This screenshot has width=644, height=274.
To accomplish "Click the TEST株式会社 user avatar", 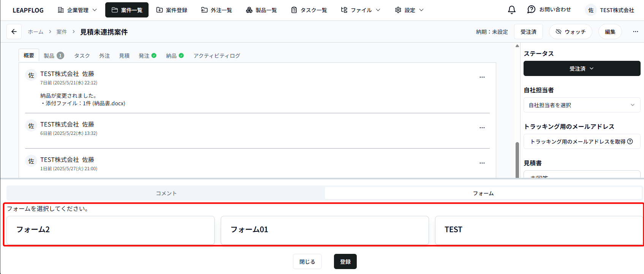I will [x=591, y=10].
